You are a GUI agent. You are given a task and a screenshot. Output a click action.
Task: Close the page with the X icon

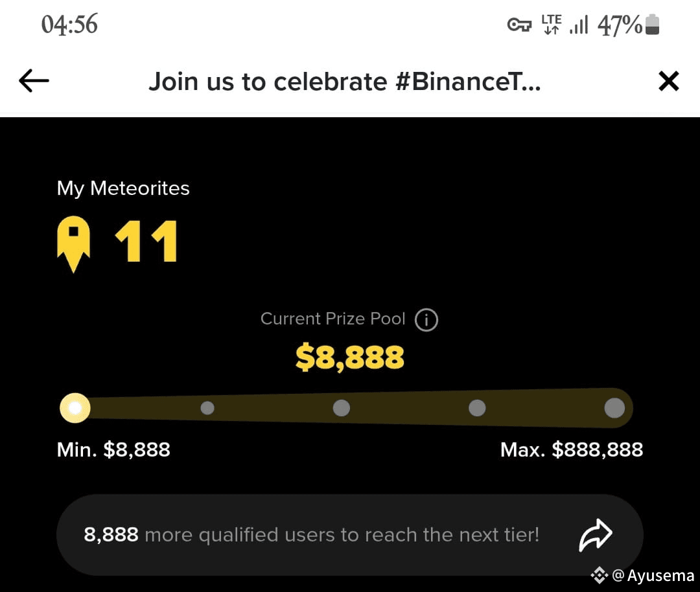point(668,81)
